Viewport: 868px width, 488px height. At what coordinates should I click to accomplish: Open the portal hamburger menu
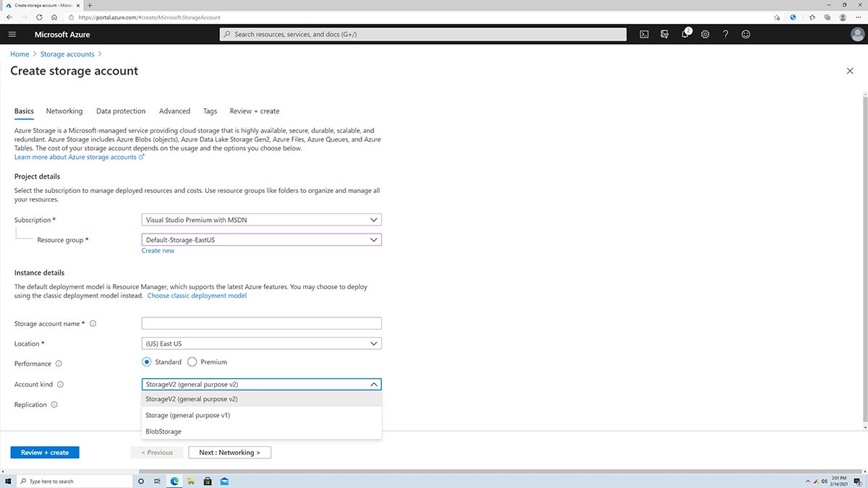point(12,34)
